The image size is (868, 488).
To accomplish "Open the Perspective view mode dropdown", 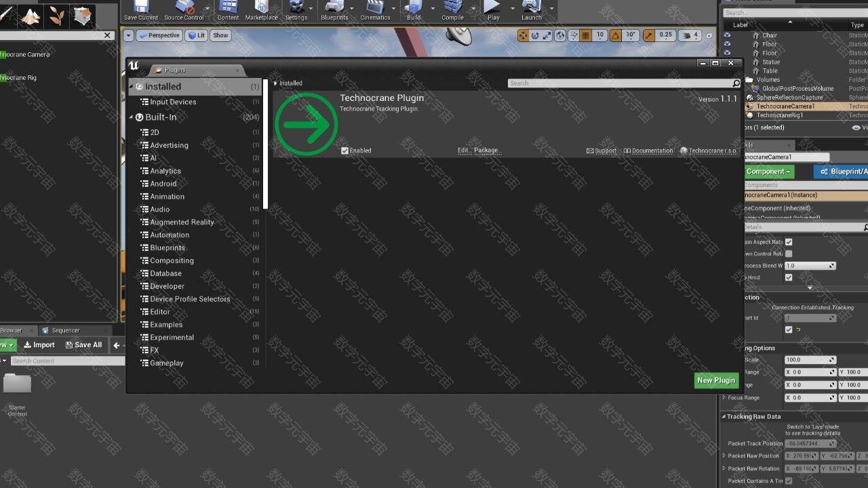I will pos(159,35).
